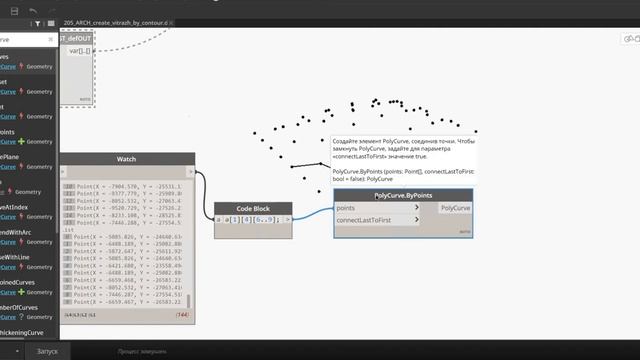Click the var[]..[] output of defOUT node

pyautogui.click(x=79, y=51)
